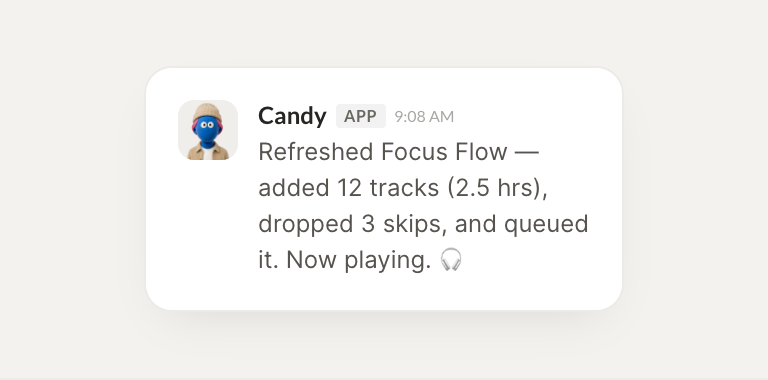This screenshot has width=768, height=380.
Task: Click the "12 tracks" text
Action: click(387, 188)
